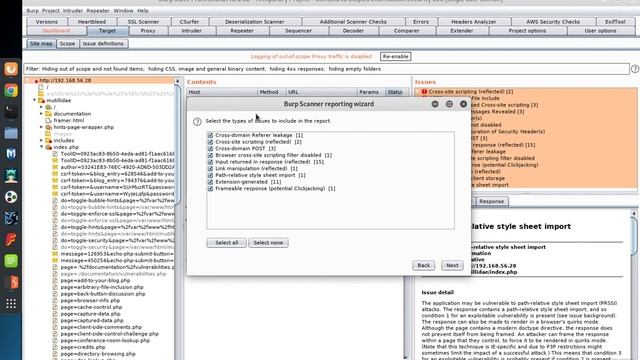The width and height of the screenshot is (640, 360).
Task: Uncheck Input returned in response (reflected)
Action: point(210,162)
